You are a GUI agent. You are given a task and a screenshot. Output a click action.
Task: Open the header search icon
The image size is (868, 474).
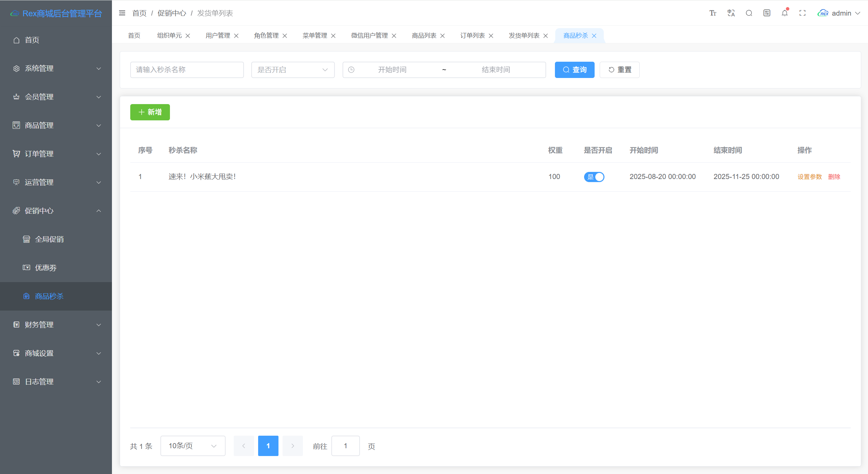[x=749, y=13]
